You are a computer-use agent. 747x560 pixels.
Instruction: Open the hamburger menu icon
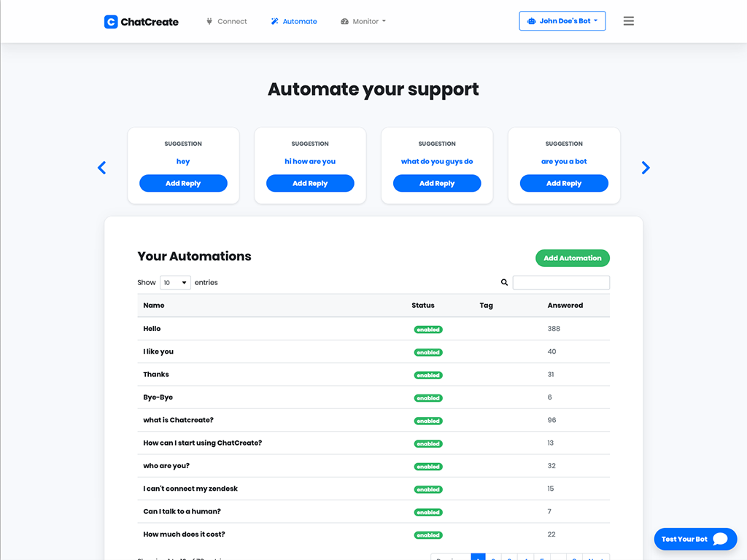click(x=628, y=21)
